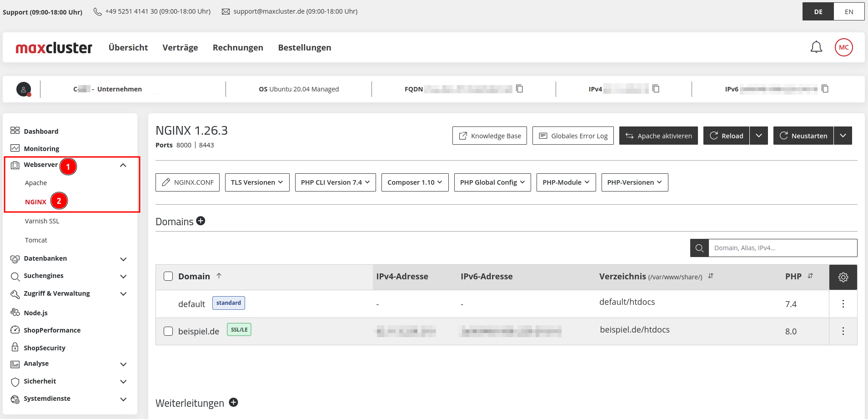
Task: Click the domain search magnifier icon
Action: [x=699, y=248]
